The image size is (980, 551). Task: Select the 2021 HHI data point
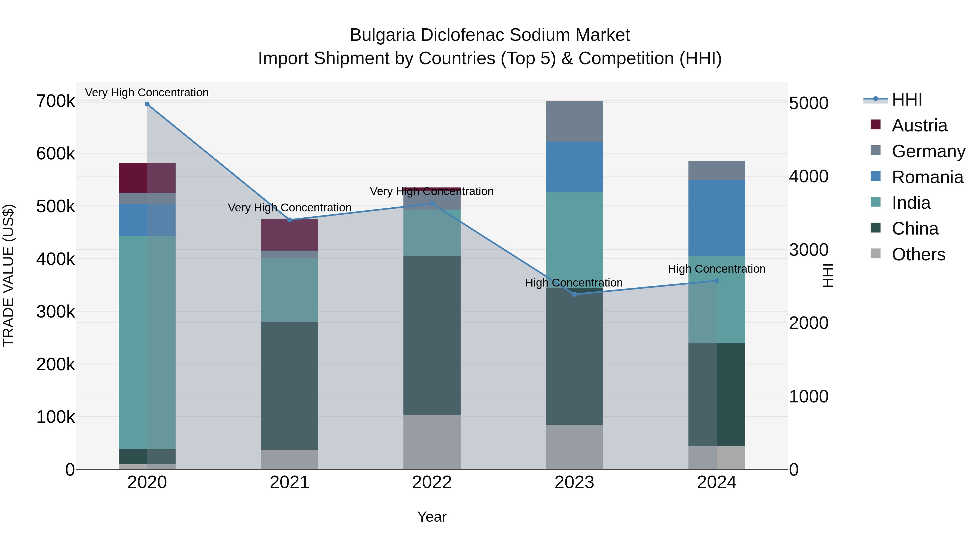tap(290, 220)
